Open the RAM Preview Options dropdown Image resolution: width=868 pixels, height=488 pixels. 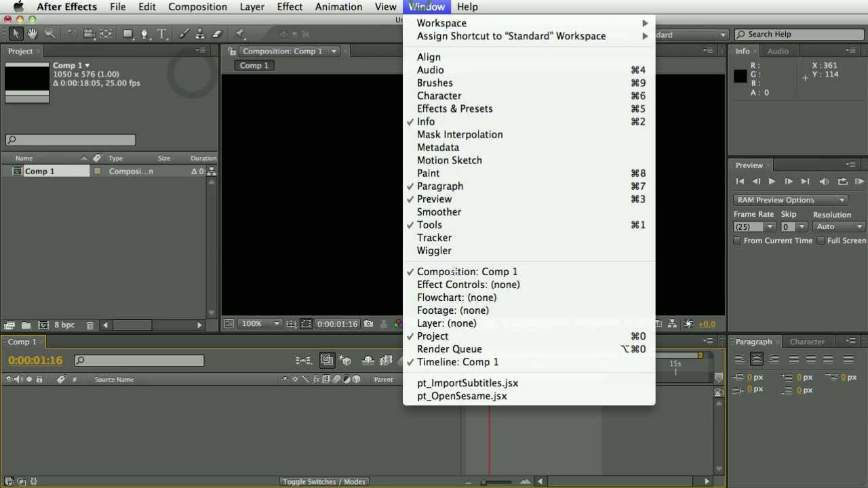pos(789,199)
